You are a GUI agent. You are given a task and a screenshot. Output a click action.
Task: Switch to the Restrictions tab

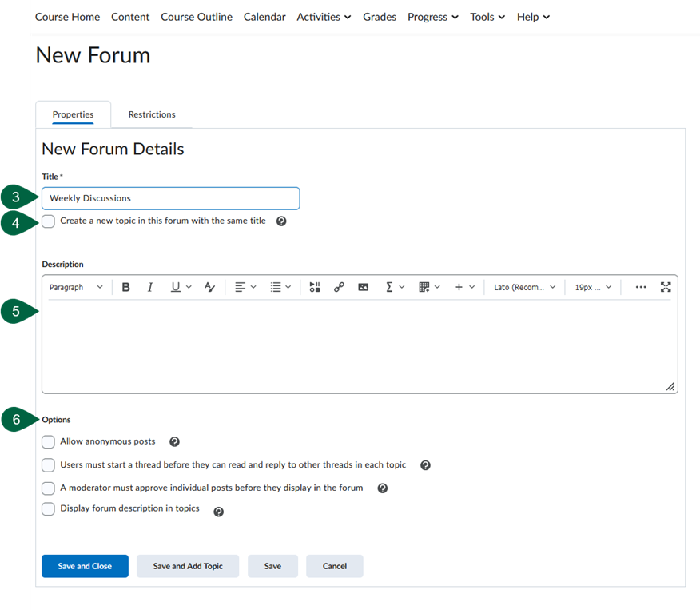point(151,114)
